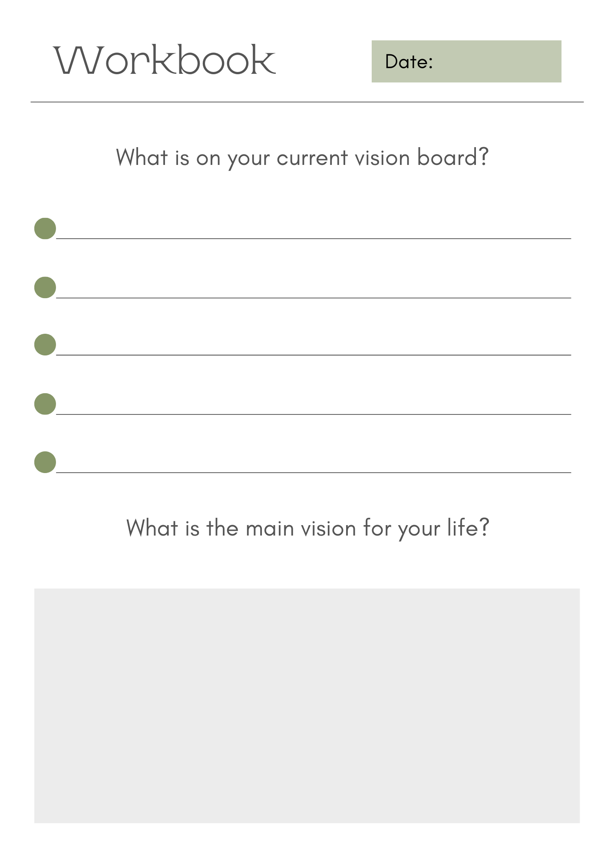Screen dimensions: 614x868
Task: Click the first vision board answer line
Action: [314, 238]
